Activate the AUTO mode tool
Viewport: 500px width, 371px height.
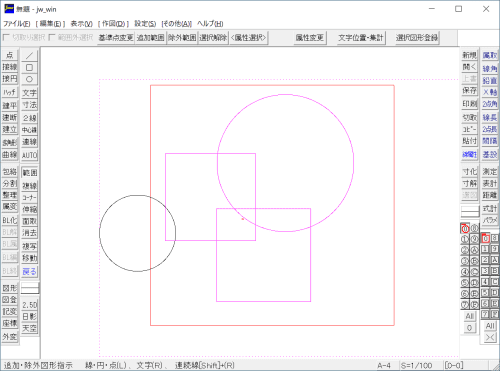29,155
